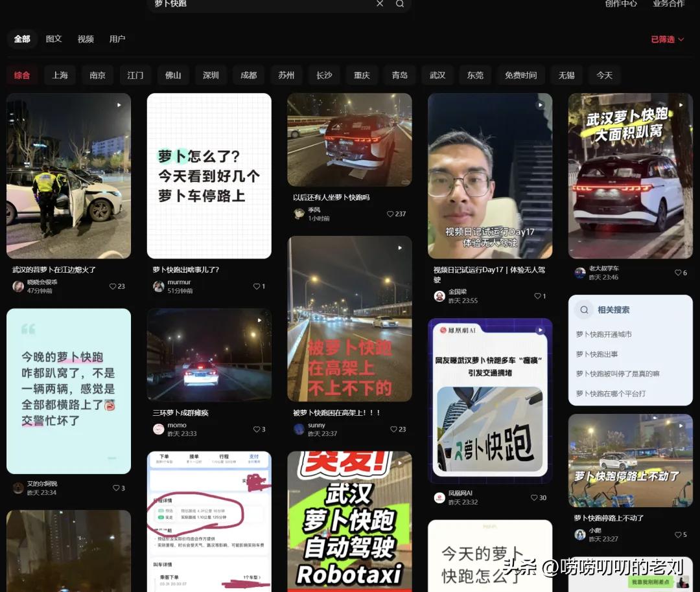Select the 深圳 filter chip
This screenshot has width=700, height=592.
point(211,75)
